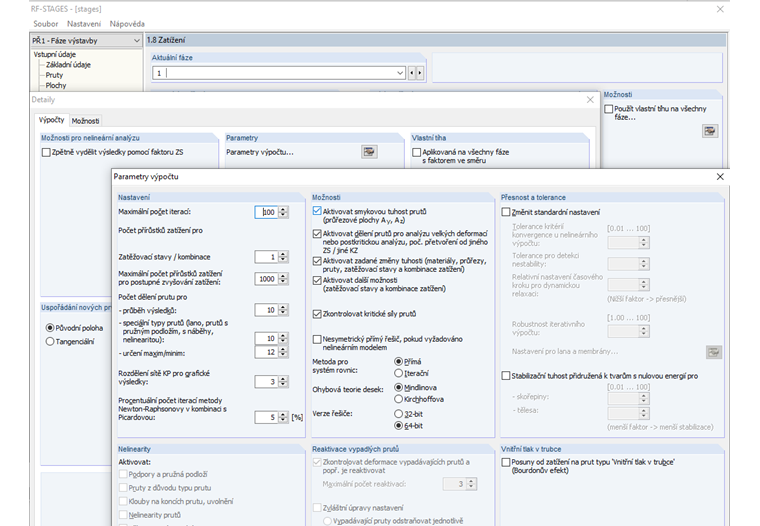
Task: Select Tangenciální radio button
Action: (49, 342)
